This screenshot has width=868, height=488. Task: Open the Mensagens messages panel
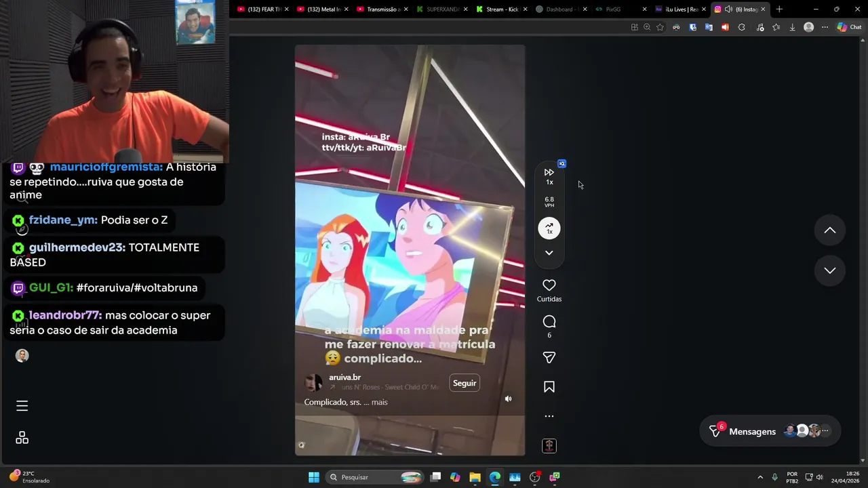click(x=770, y=431)
